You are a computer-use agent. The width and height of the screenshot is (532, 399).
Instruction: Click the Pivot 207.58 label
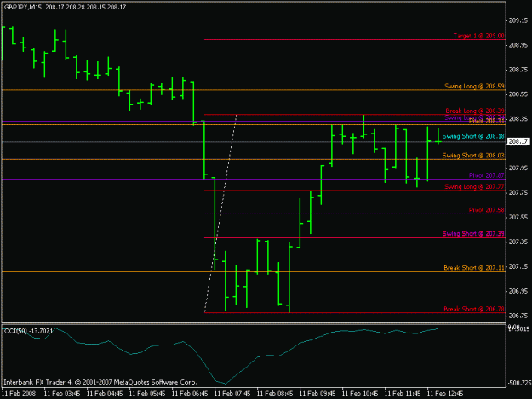pyautogui.click(x=487, y=210)
